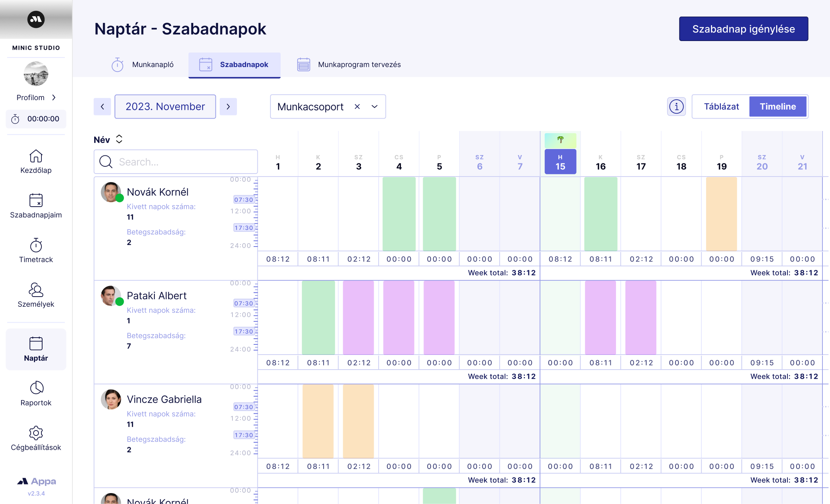
Task: Click on November 15 highlighted day marker
Action: [559, 161]
